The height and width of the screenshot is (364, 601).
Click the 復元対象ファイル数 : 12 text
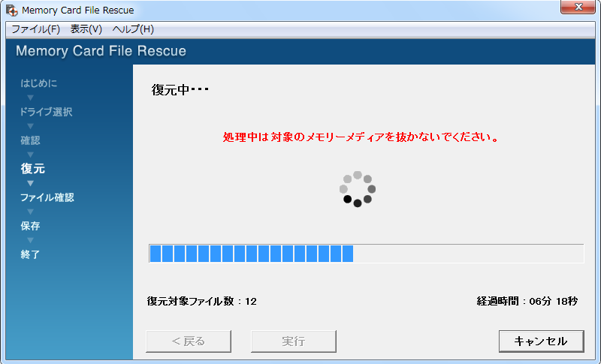(201, 301)
